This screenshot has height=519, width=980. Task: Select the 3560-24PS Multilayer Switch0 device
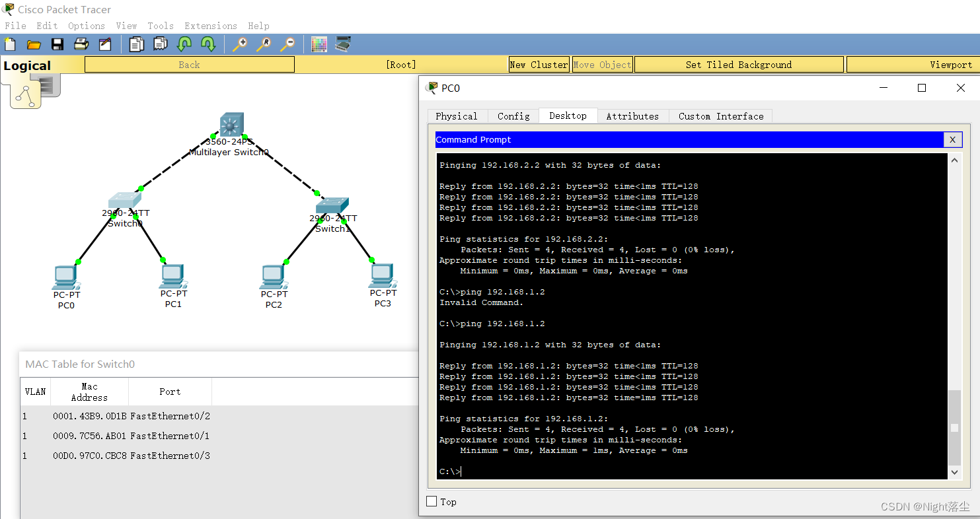tap(231, 125)
